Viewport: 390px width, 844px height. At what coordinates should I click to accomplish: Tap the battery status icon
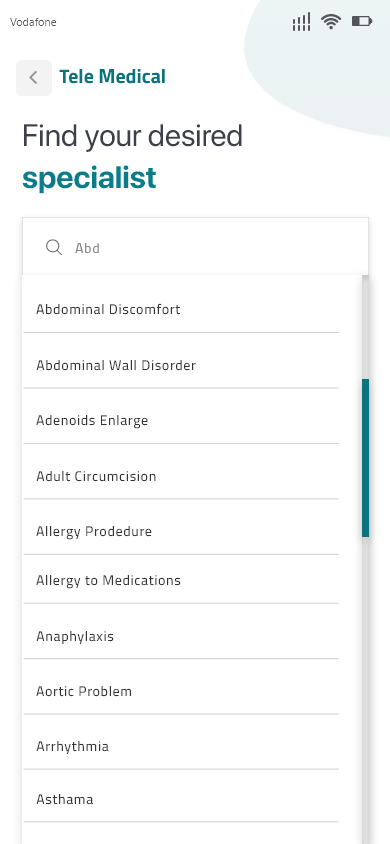click(x=361, y=22)
